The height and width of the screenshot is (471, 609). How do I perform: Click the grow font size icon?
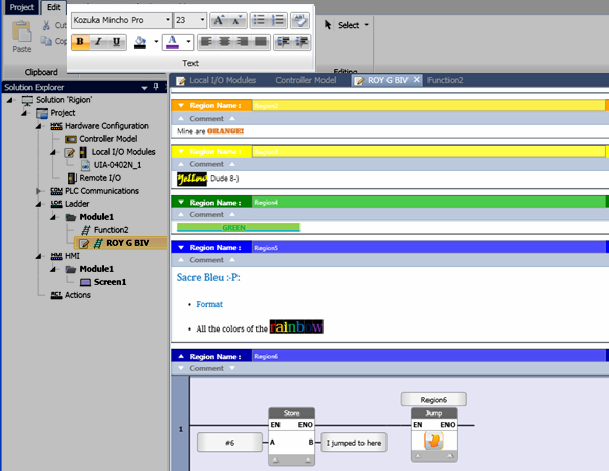220,19
